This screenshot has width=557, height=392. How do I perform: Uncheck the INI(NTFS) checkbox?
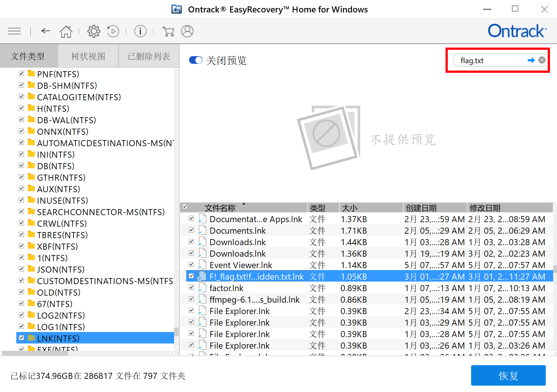pyautogui.click(x=21, y=154)
